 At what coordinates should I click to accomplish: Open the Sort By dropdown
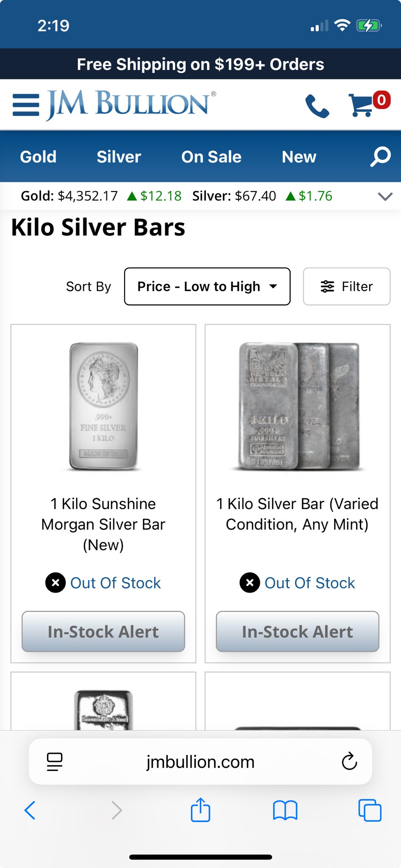tap(207, 287)
